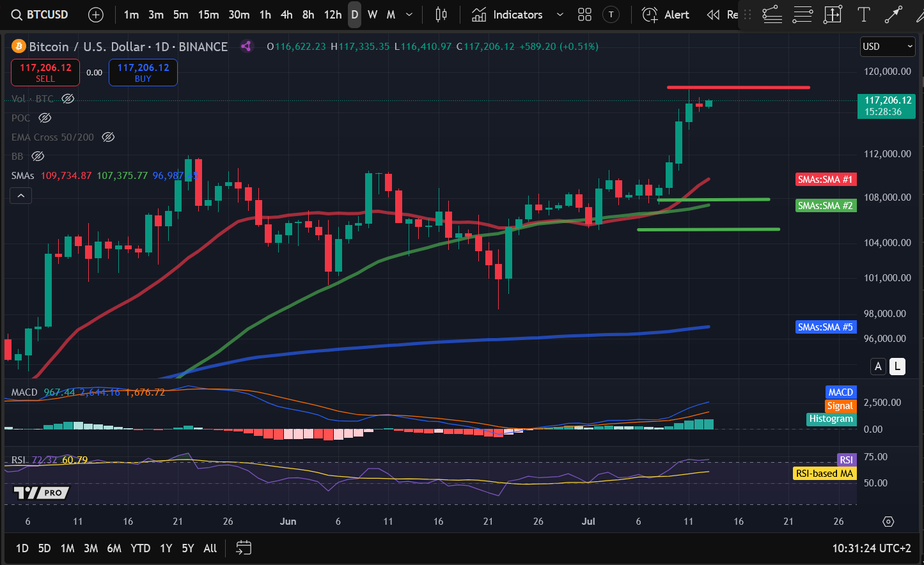
Task: Set range to 1M
Action: (67, 548)
